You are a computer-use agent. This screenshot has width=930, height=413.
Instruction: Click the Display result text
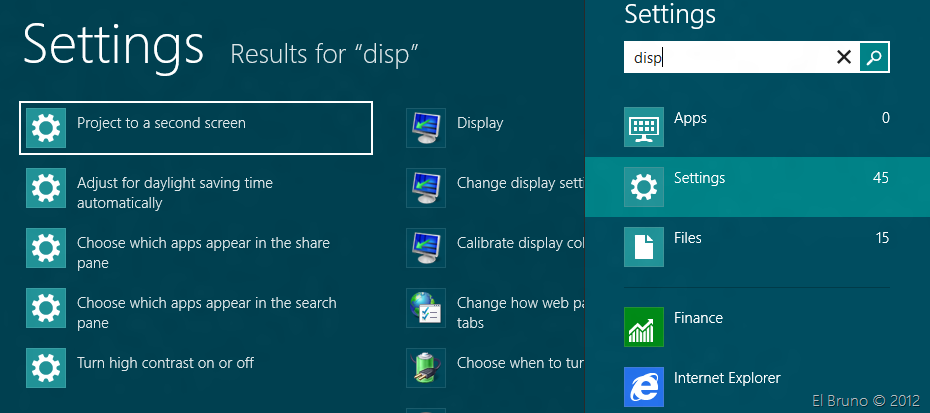(480, 123)
